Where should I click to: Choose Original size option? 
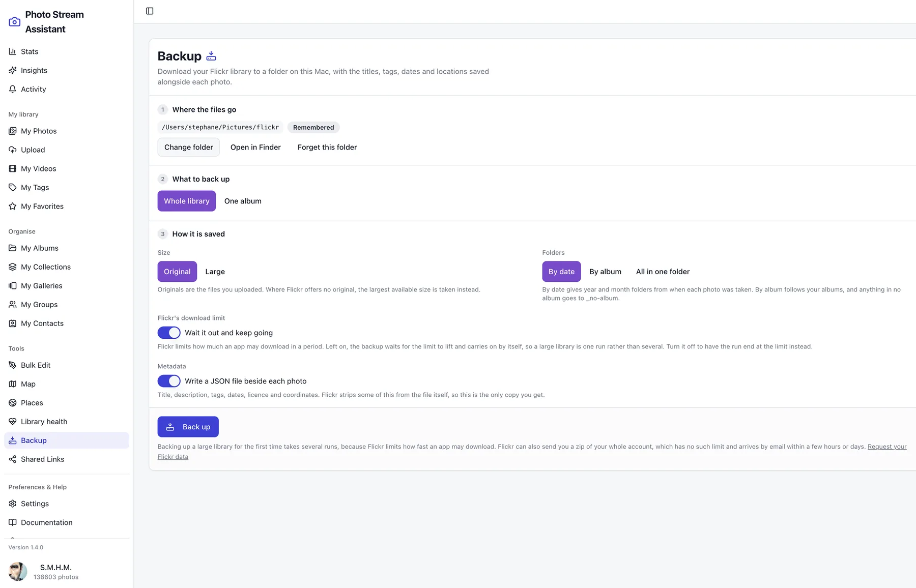(x=177, y=272)
